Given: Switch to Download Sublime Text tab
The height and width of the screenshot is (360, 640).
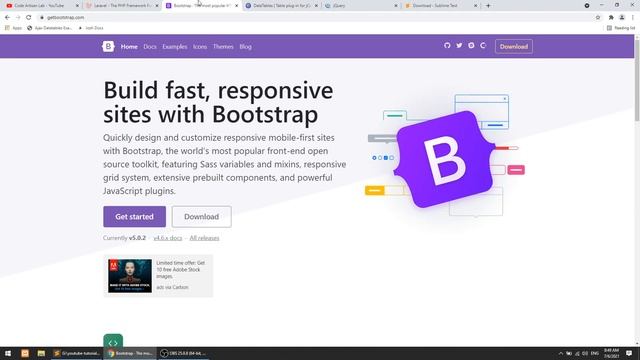Looking at the screenshot, I should pyautogui.click(x=441, y=6).
